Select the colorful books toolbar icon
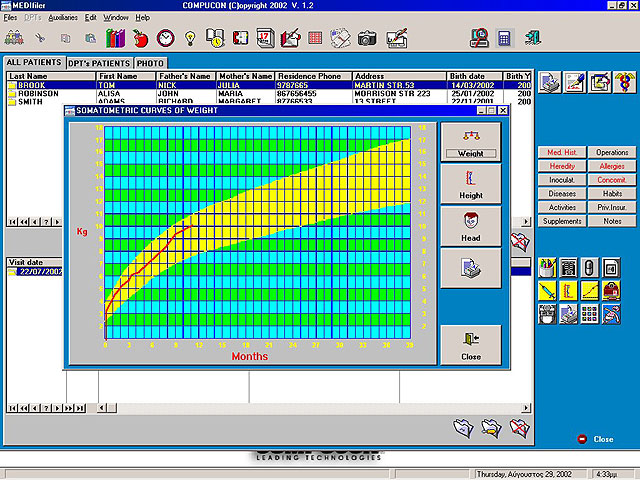Image resolution: width=640 pixels, height=480 pixels. click(116, 39)
